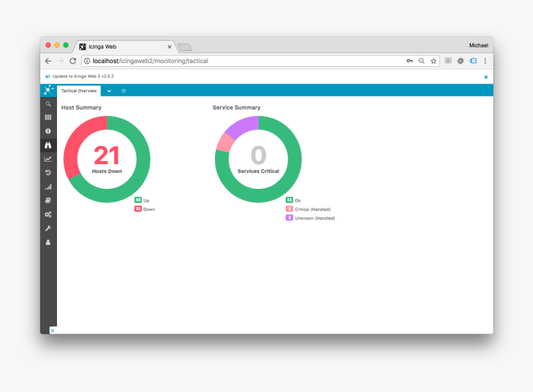Click the Icinga logo in the header
The height and width of the screenshot is (392, 533).
[x=48, y=90]
